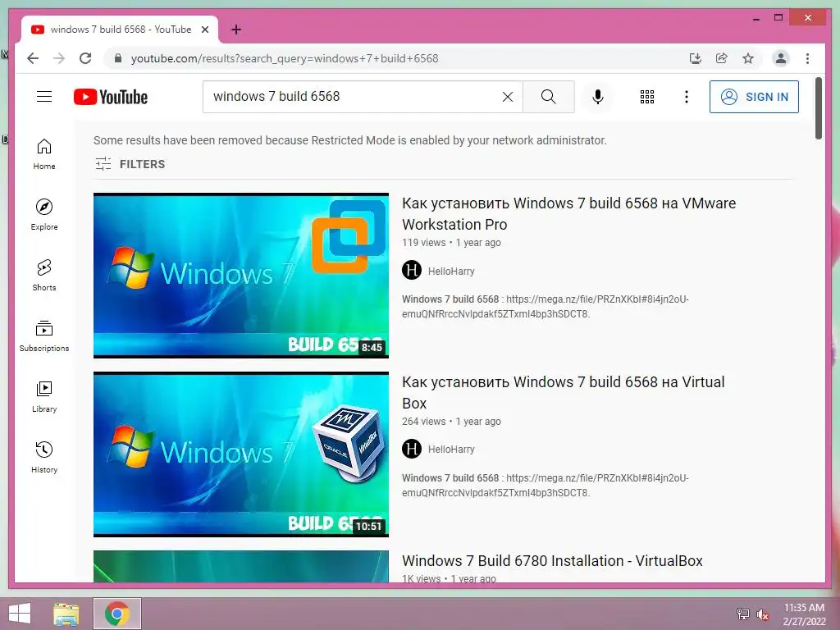Image resolution: width=840 pixels, height=630 pixels.
Task: Open the Virtual Box video thumbnail
Action: tap(241, 454)
